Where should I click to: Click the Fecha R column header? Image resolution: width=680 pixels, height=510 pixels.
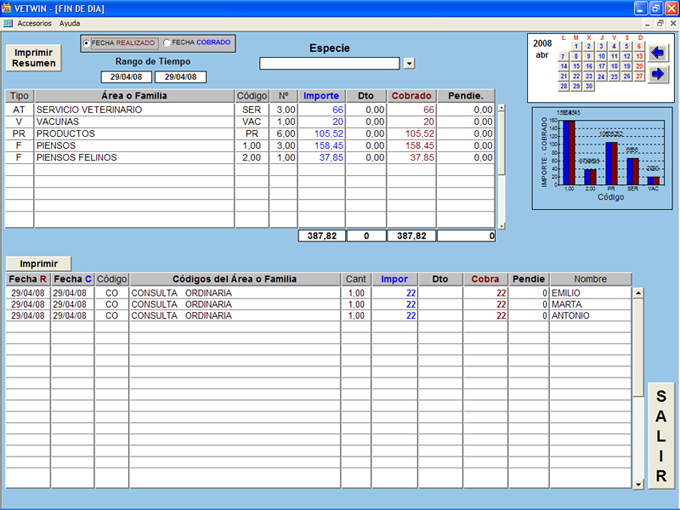tap(28, 279)
